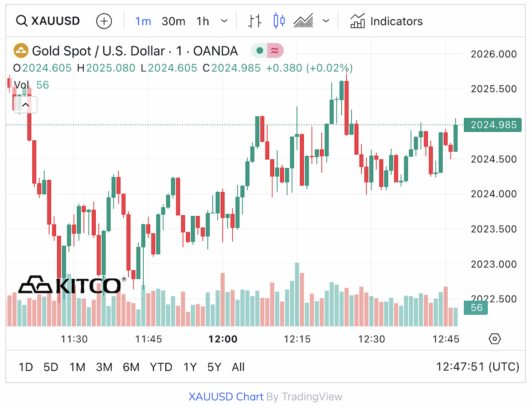532x407 pixels.
Task: Open chart settings hexagon icon
Action: click(495, 339)
